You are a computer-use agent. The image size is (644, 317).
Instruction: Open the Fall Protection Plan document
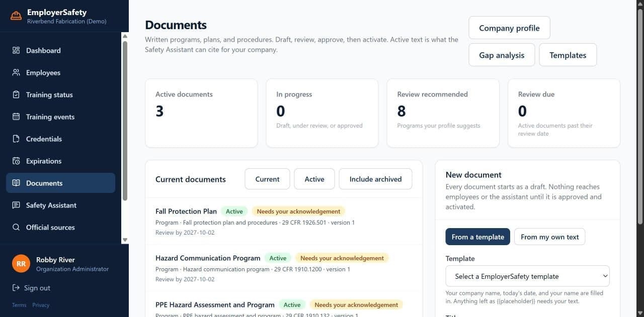186,212
